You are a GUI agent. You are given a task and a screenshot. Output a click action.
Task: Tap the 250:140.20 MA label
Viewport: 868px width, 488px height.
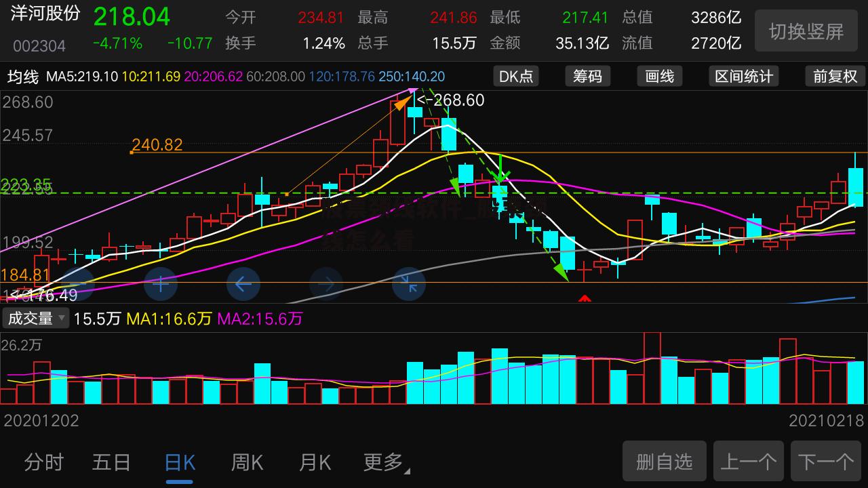pyautogui.click(x=412, y=77)
